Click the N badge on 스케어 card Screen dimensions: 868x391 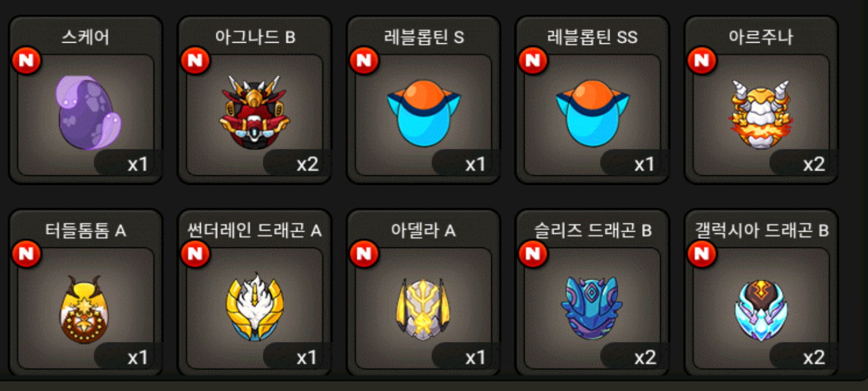(26, 60)
